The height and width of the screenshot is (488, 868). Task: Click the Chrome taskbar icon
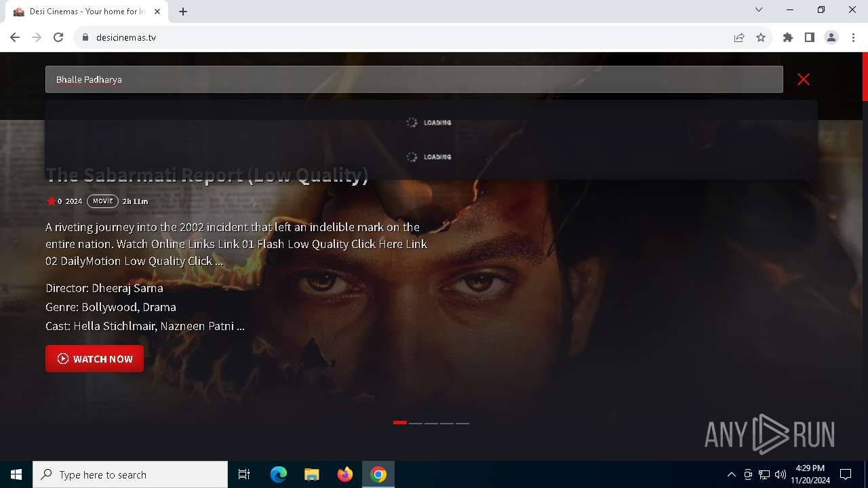[378, 474]
